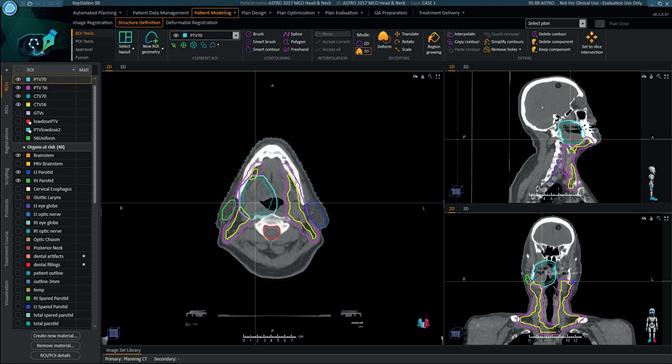This screenshot has height=364, width=672.
Task: Hide the Lt Parotid ROI
Action: point(18,172)
